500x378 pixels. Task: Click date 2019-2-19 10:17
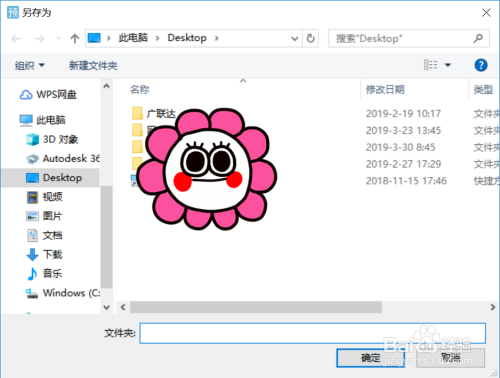pos(403,114)
